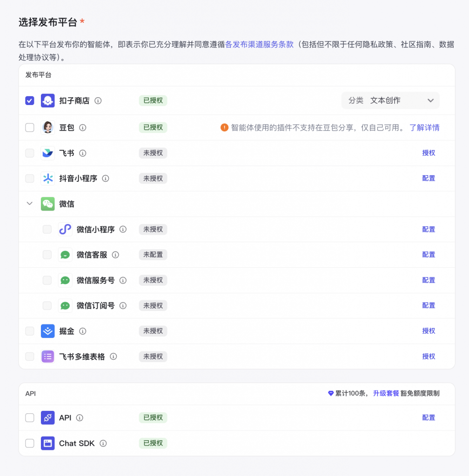This screenshot has width=469, height=476.
Task: Click 已授权 badge in 豆包 row
Action: [x=153, y=127]
